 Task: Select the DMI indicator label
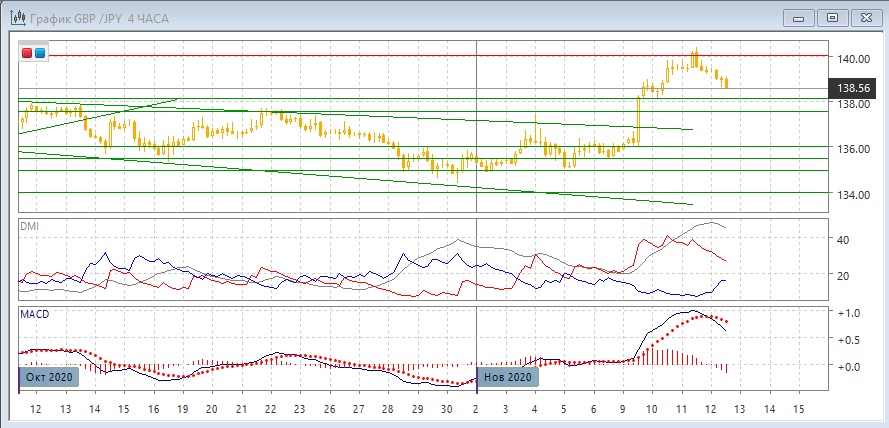click(x=32, y=227)
